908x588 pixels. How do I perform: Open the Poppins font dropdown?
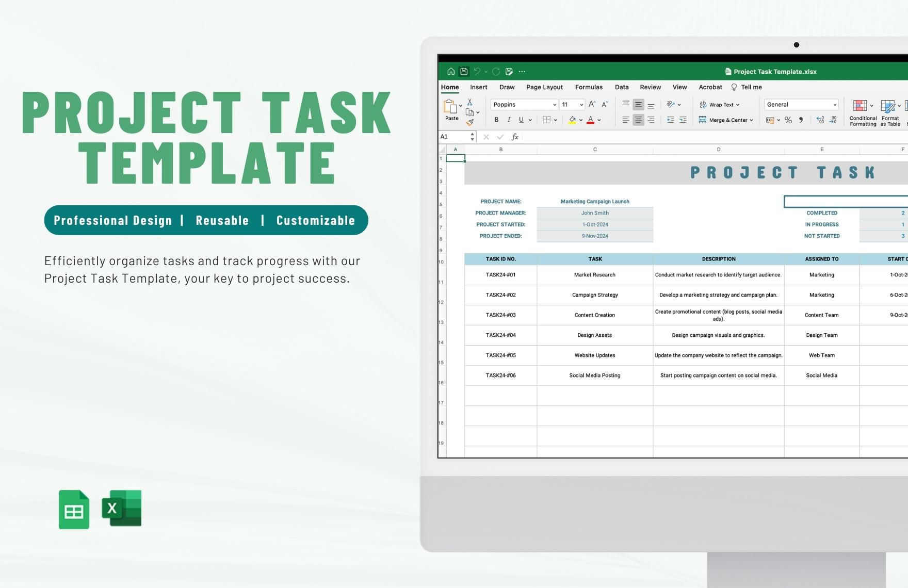pyautogui.click(x=554, y=104)
